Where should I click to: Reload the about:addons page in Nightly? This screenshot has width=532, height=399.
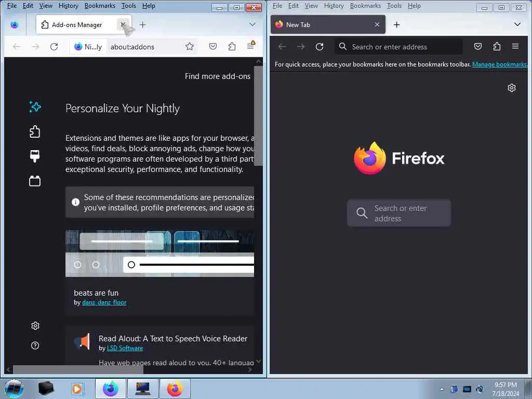point(54,46)
